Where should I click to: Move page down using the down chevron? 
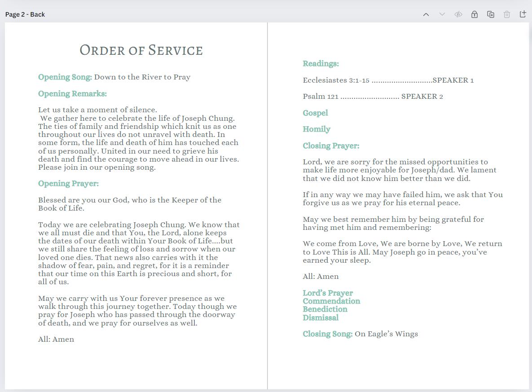click(x=442, y=14)
